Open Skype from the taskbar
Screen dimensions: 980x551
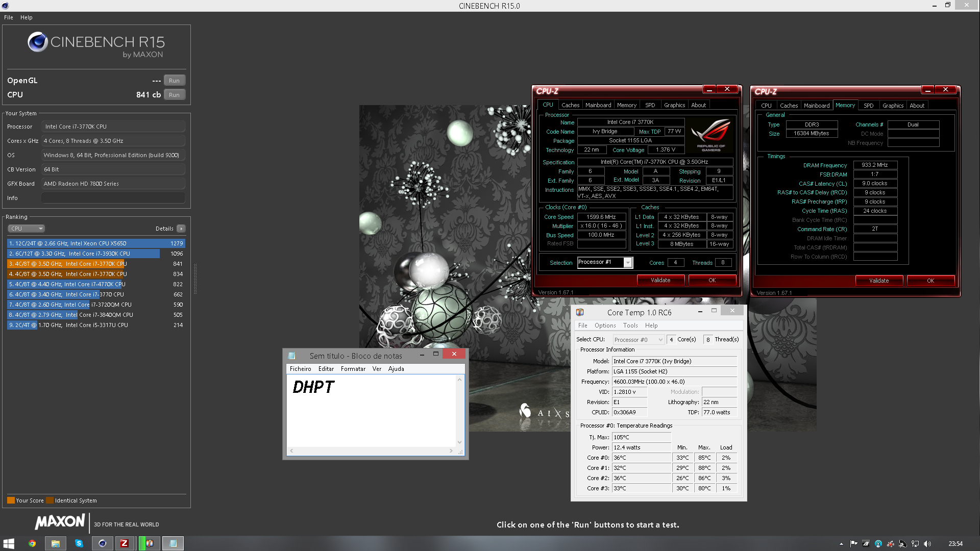[x=79, y=543]
